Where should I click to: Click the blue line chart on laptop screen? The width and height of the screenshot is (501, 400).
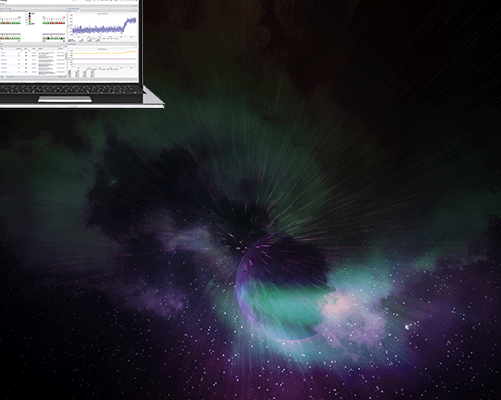[104, 26]
